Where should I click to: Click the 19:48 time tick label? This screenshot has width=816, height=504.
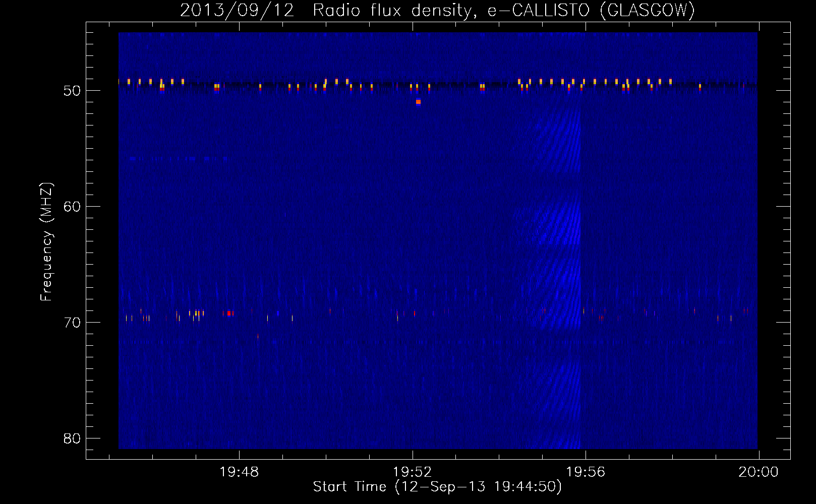tap(239, 472)
